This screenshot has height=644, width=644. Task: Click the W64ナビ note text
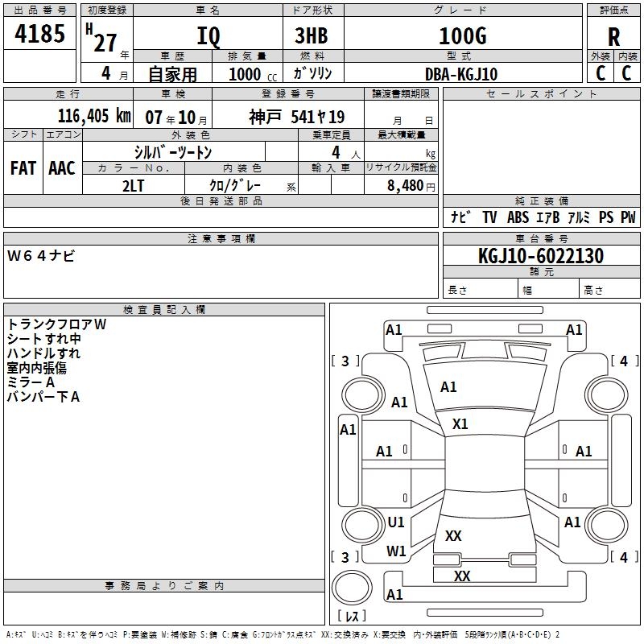(x=41, y=256)
